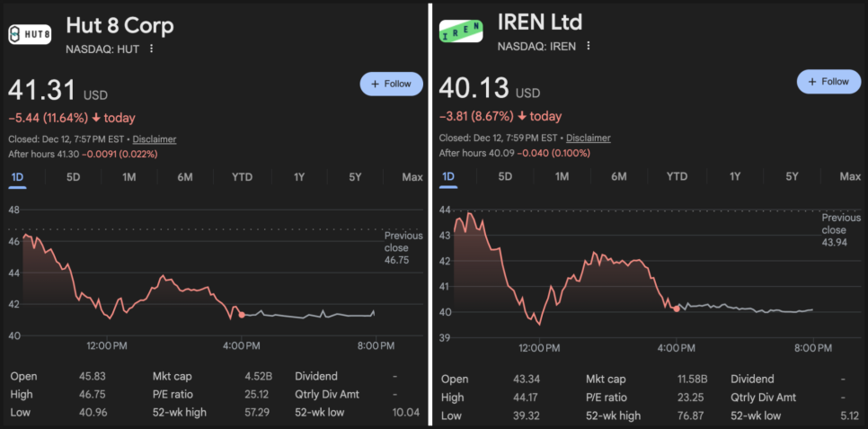Select the Max tab on IREN chart
The height and width of the screenshot is (429, 868).
click(849, 176)
